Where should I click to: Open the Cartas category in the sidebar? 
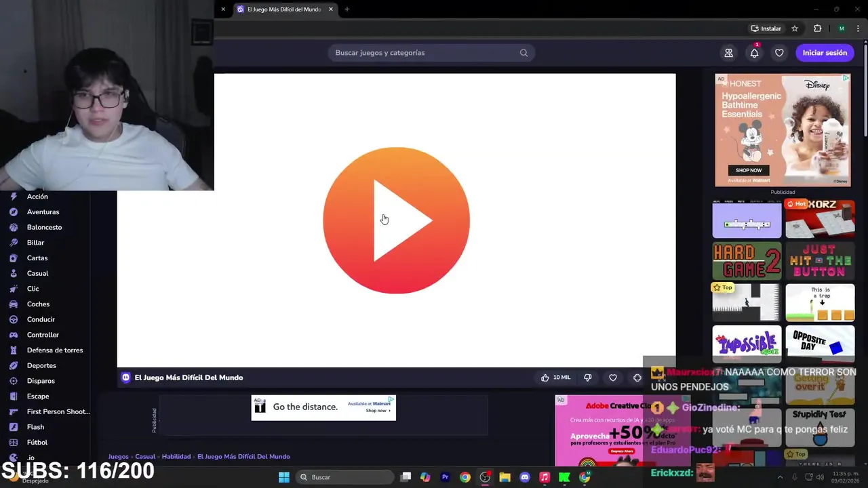[37, 258]
